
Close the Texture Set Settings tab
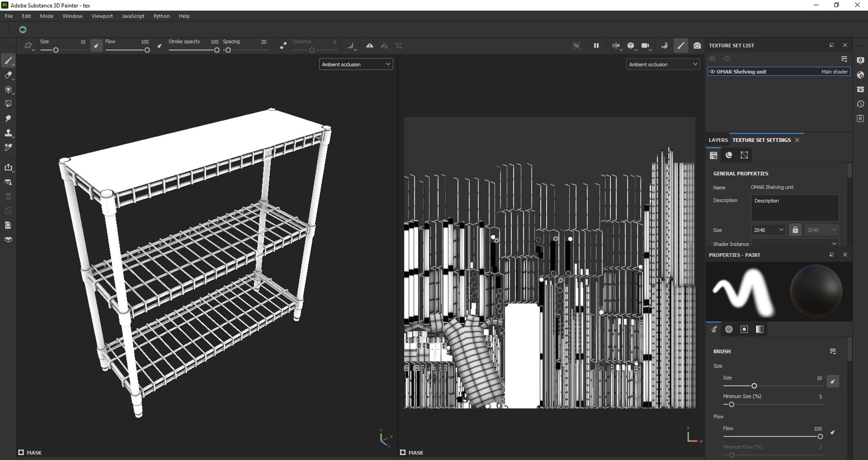point(797,140)
